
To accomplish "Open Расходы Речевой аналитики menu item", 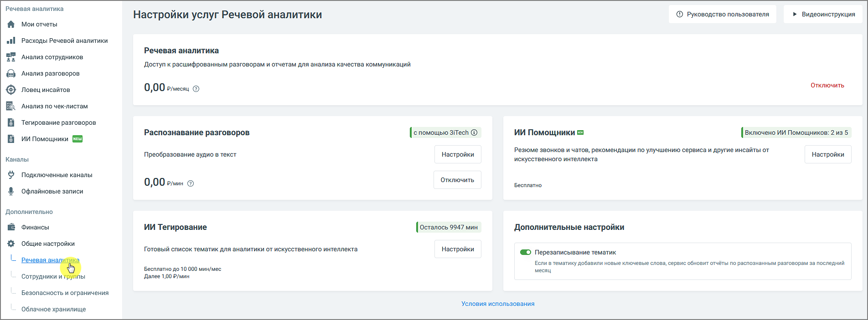I will point(65,41).
